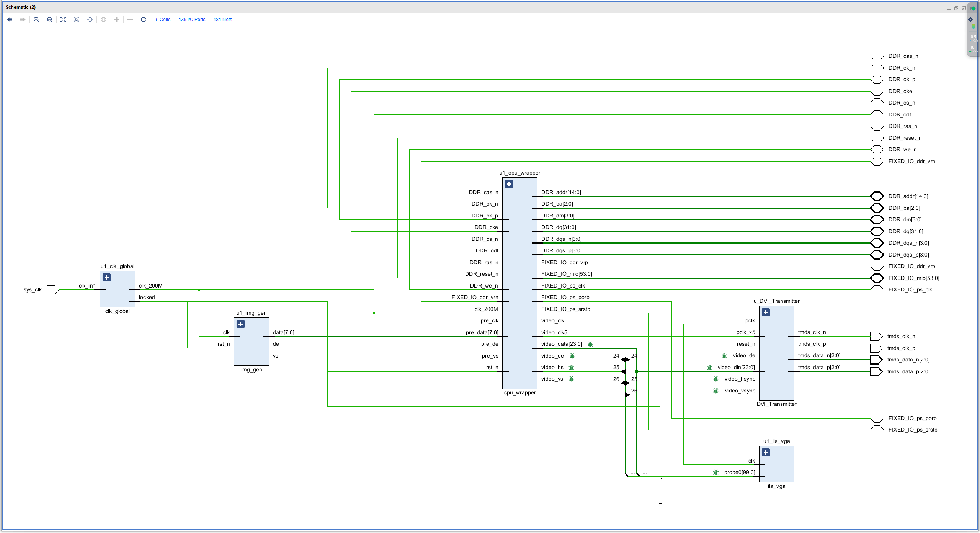Click the rst_n pin on img_gen
This screenshot has width=980, height=533.
(x=224, y=344)
